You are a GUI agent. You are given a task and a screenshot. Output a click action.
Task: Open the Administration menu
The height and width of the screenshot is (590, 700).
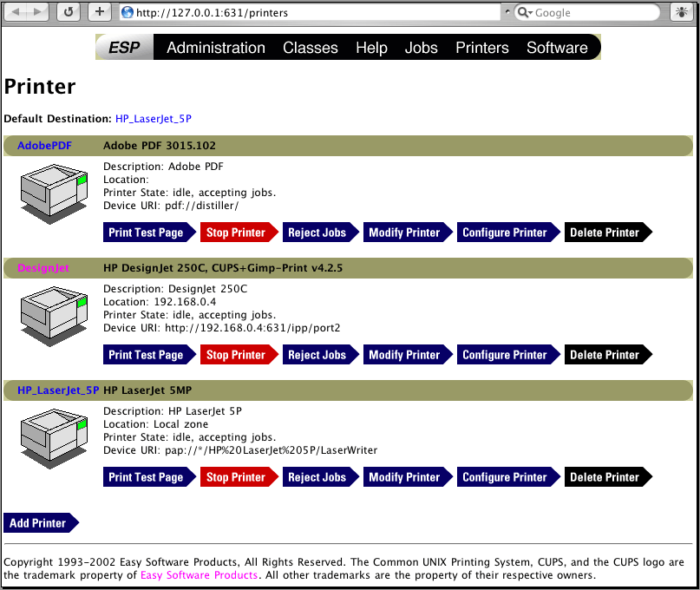click(x=216, y=48)
